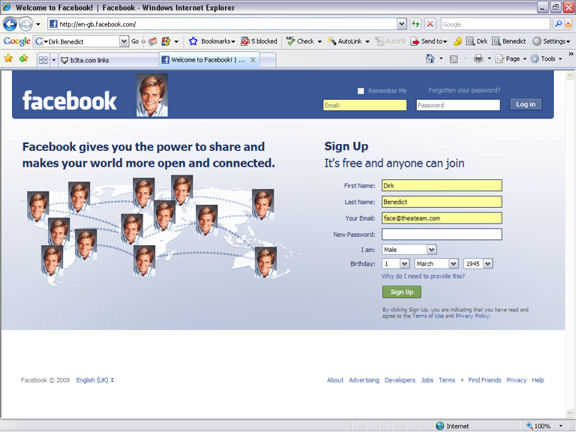Click the red Stop loading icon
The width and height of the screenshot is (576, 432).
click(430, 24)
